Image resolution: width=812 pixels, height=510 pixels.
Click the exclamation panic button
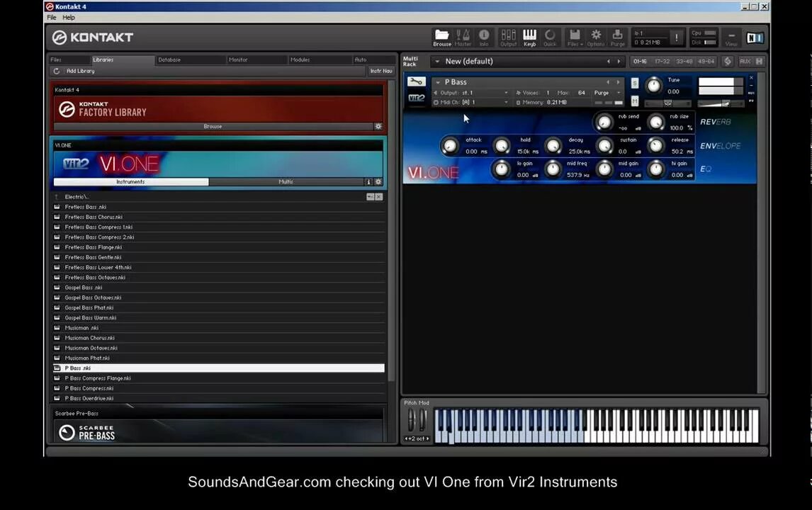(677, 38)
